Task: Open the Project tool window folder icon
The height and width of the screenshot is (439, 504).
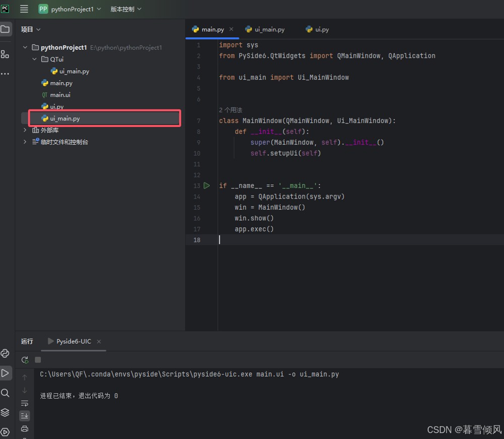Action: click(5, 29)
